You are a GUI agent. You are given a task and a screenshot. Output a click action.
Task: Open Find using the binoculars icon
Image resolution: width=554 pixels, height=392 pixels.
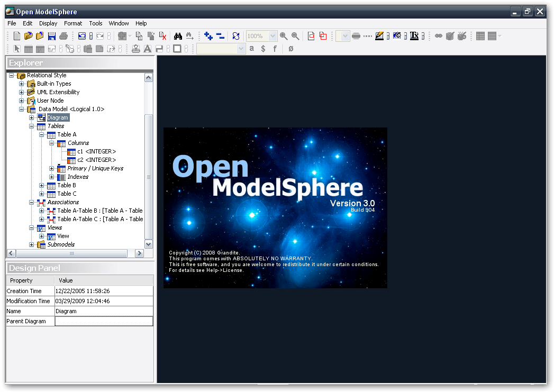[x=178, y=36]
